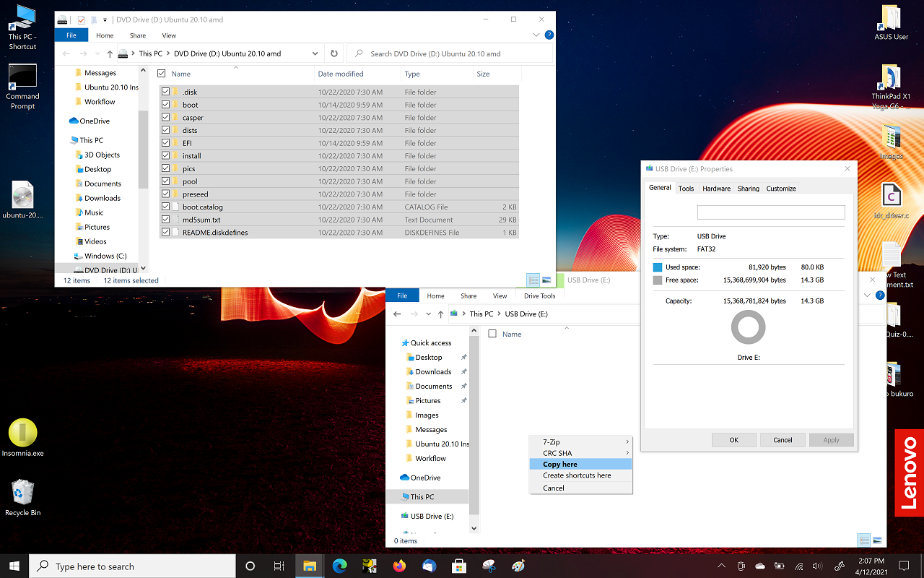Select the Images desktop icon
The width and height of the screenshot is (924, 578).
892,142
